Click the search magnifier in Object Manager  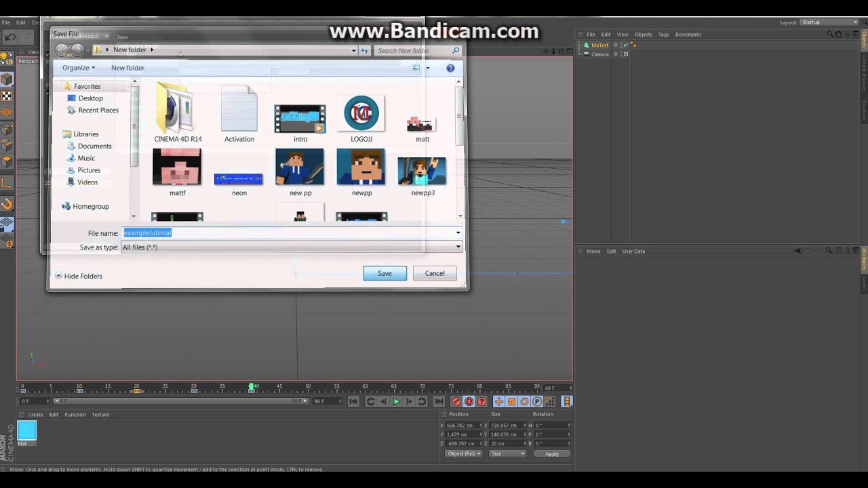(829, 35)
